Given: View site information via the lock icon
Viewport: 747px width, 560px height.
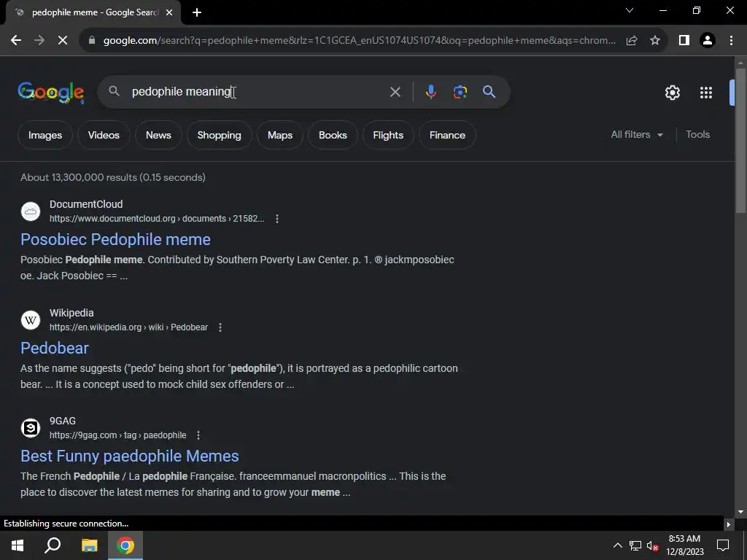Looking at the screenshot, I should (x=92, y=41).
